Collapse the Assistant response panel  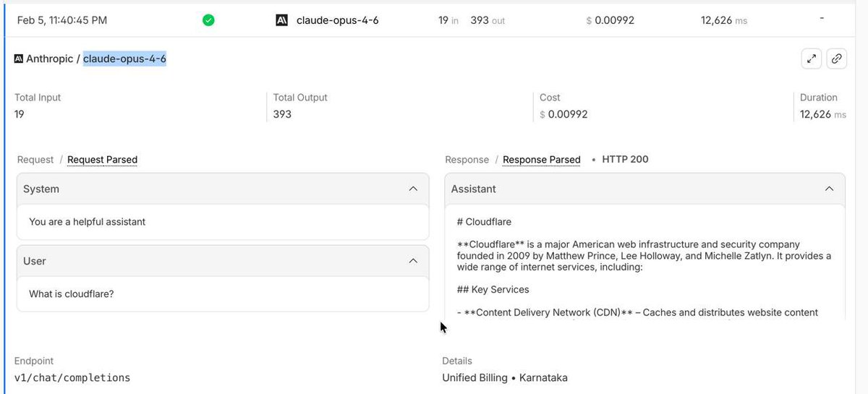pyautogui.click(x=829, y=189)
